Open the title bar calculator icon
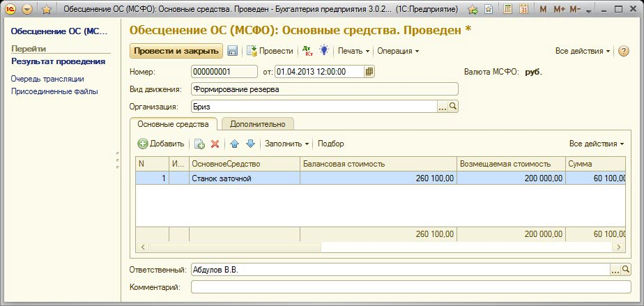The width and height of the screenshot is (644, 306). click(509, 10)
